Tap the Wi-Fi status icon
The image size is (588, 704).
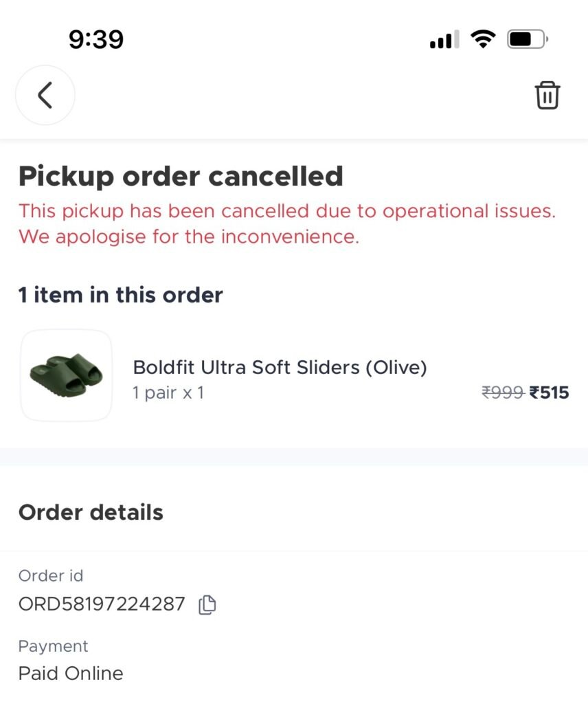484,39
